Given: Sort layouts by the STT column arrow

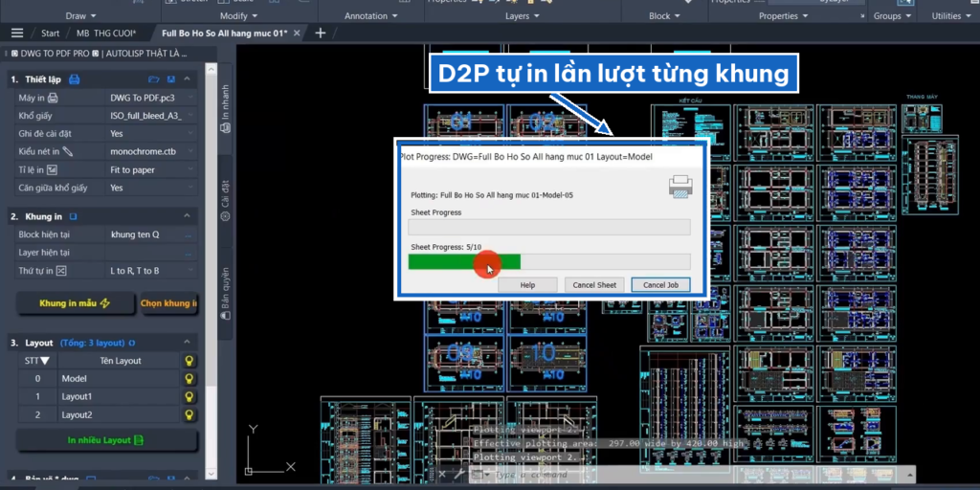Looking at the screenshot, I should click(44, 361).
